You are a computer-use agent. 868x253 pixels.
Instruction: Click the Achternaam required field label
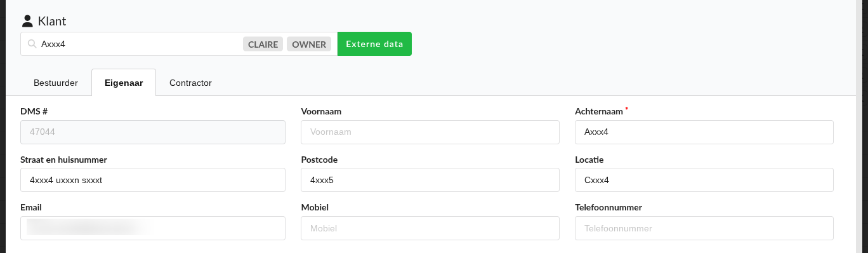[x=600, y=111]
